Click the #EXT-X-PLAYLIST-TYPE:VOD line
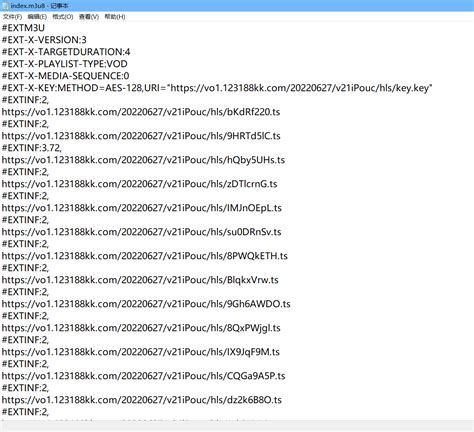 pos(65,64)
